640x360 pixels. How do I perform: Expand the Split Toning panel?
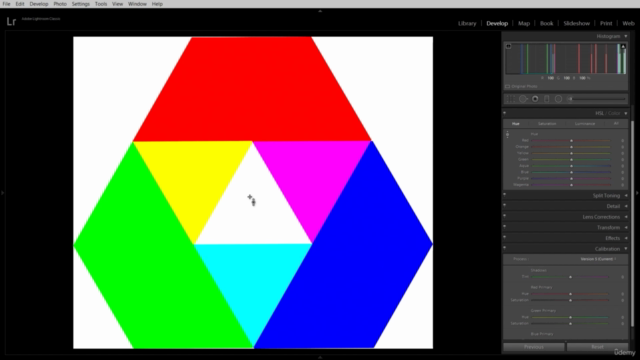626,196
